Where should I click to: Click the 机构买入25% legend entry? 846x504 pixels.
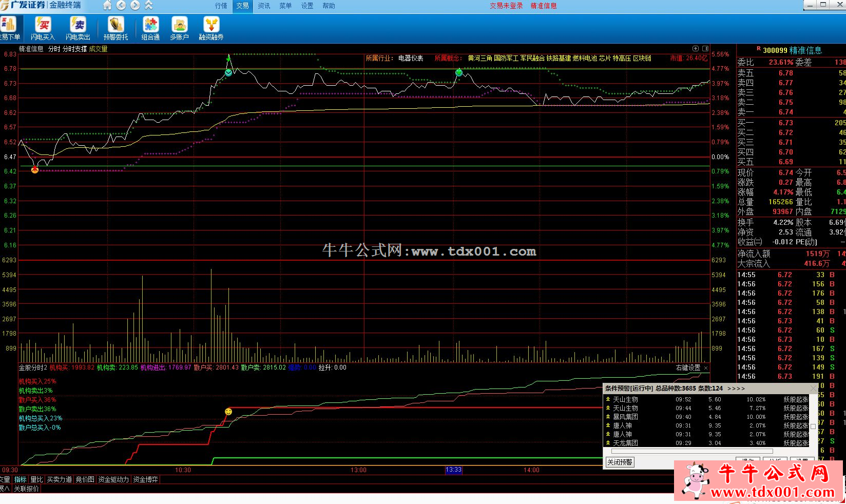(37, 381)
